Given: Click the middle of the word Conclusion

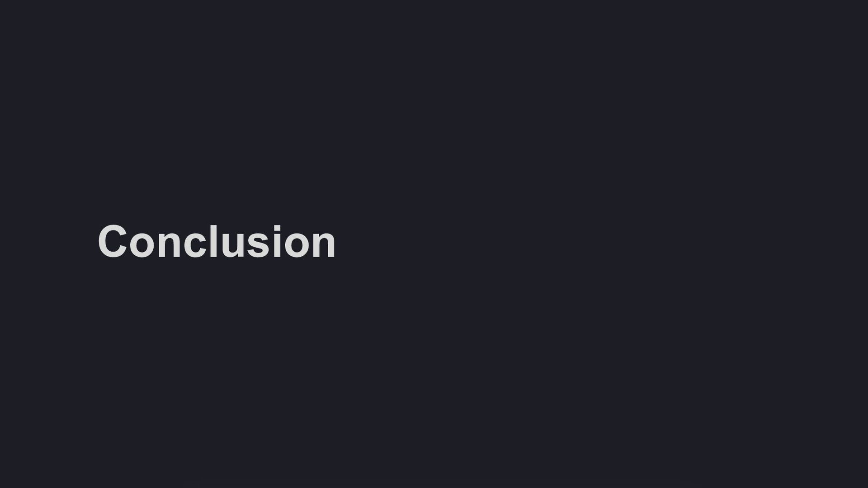Looking at the screenshot, I should (x=217, y=242).
